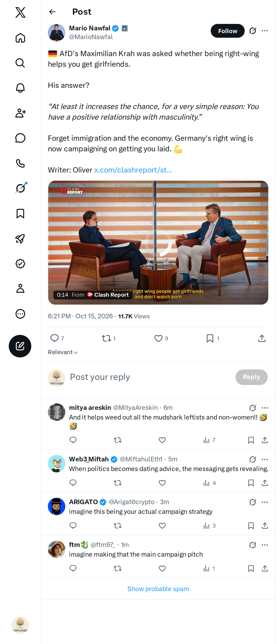Screen dimensions: 276x644
Task: Open more options on Mario Nawfal's post
Action: pos(265,31)
